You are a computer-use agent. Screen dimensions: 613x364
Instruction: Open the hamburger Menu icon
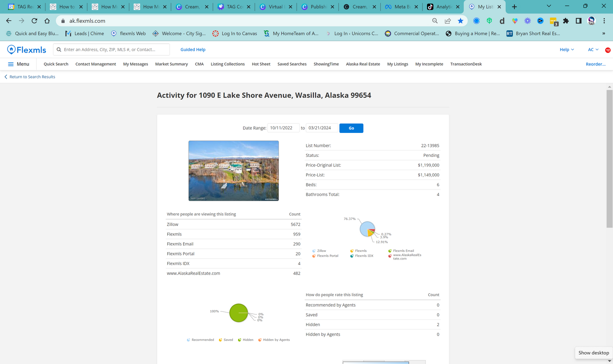[11, 64]
